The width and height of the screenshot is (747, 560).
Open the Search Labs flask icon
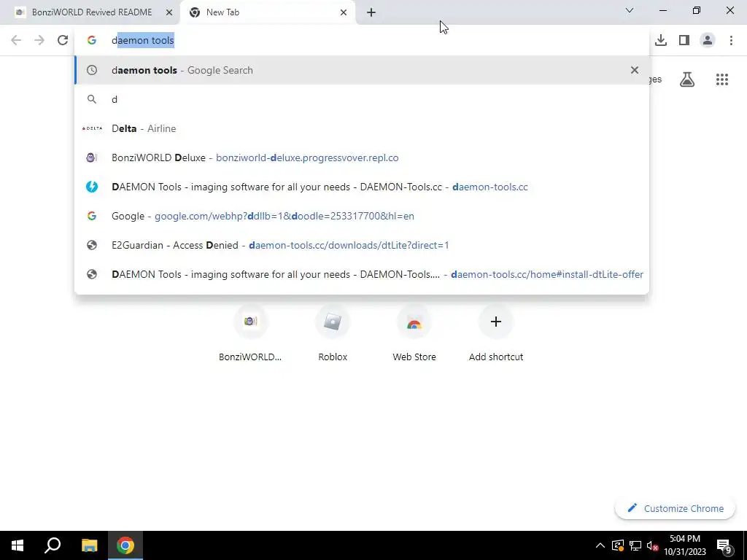[x=687, y=79]
